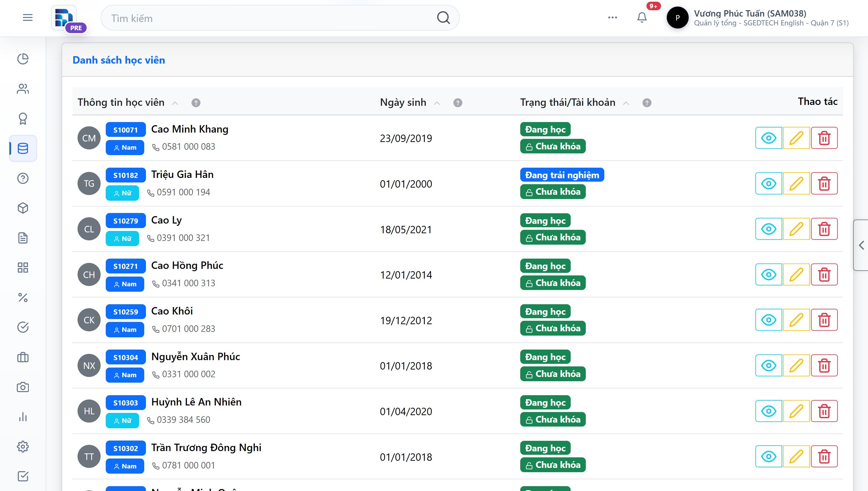Delete student Cao Hồng Phúc

pyautogui.click(x=824, y=275)
